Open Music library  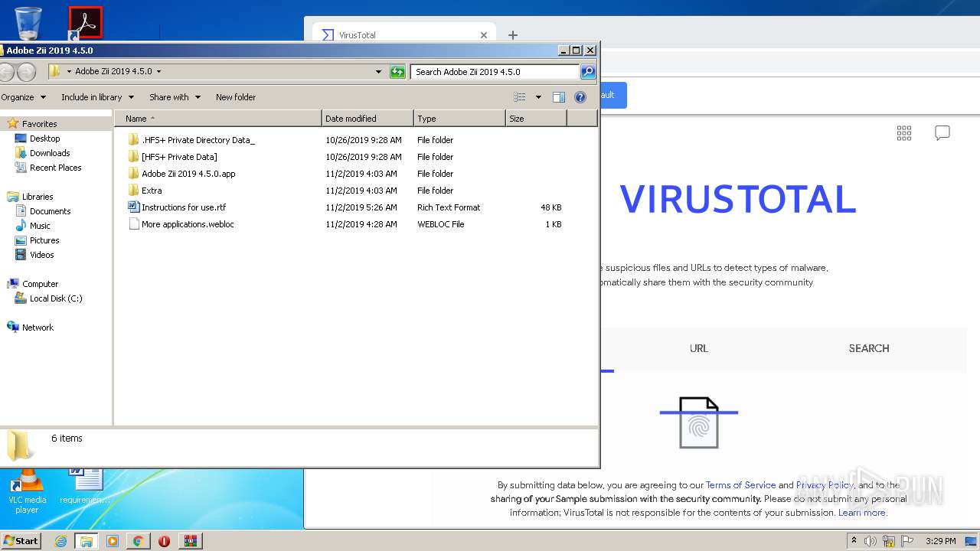(x=40, y=226)
